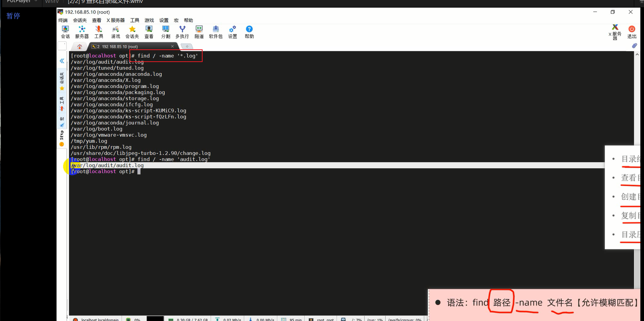644x321 pixels.
Task: Click upload 0.02 Mb/s status entry
Action: [x=228, y=320]
